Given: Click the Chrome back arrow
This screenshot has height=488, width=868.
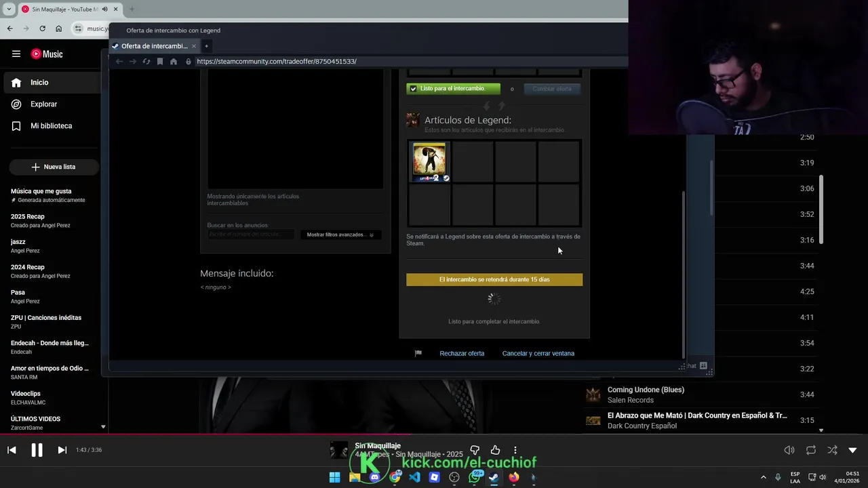Looking at the screenshot, I should click(9, 28).
